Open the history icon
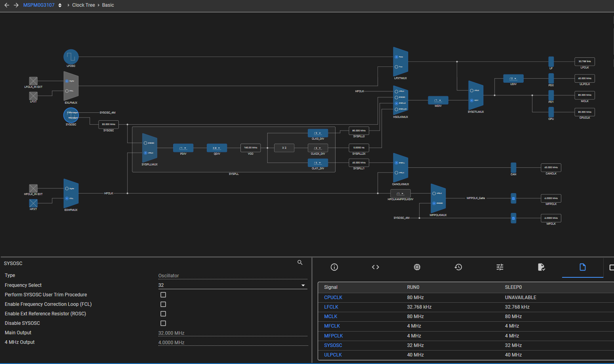The image size is (614, 364). pyautogui.click(x=458, y=267)
